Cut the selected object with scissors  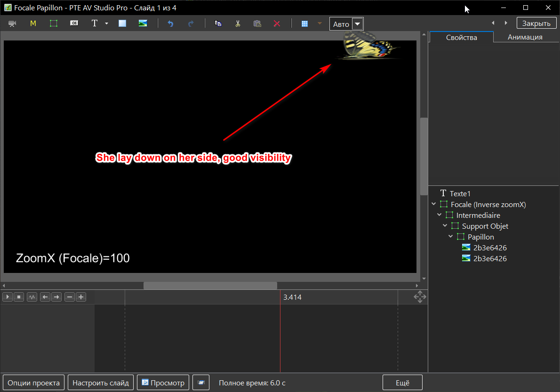pyautogui.click(x=238, y=24)
